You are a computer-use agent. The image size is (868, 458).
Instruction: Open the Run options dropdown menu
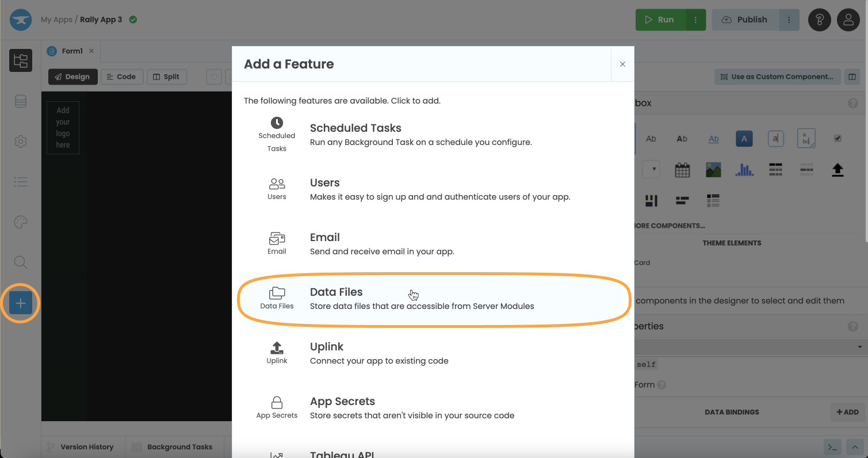coord(695,19)
